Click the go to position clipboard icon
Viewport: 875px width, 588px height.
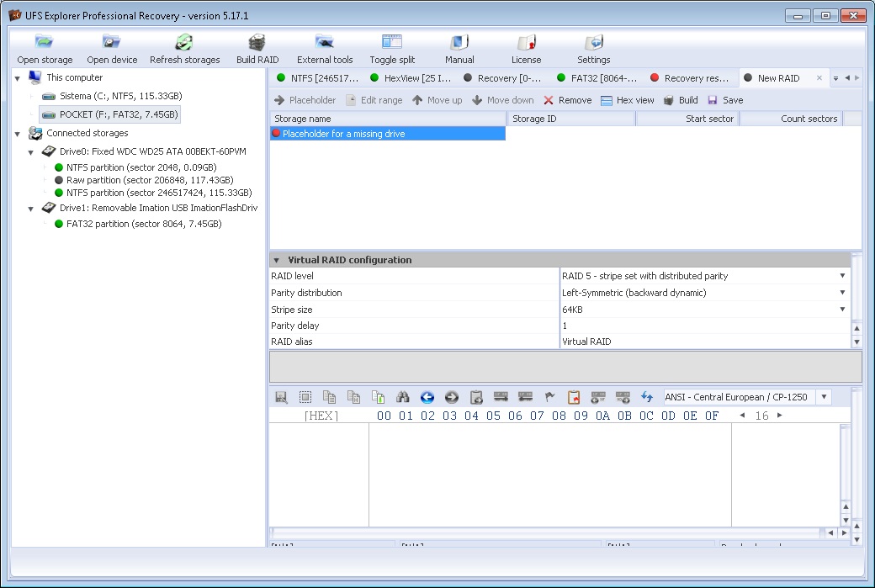[476, 397]
